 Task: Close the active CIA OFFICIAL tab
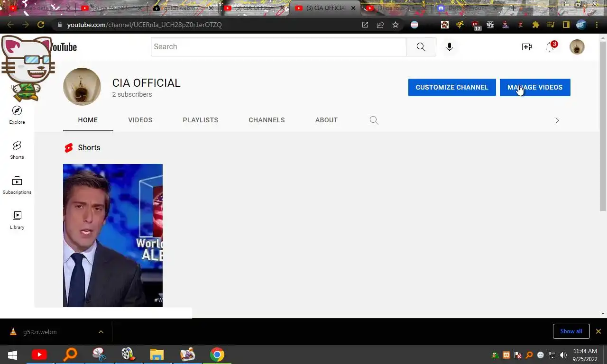pyautogui.click(x=353, y=8)
